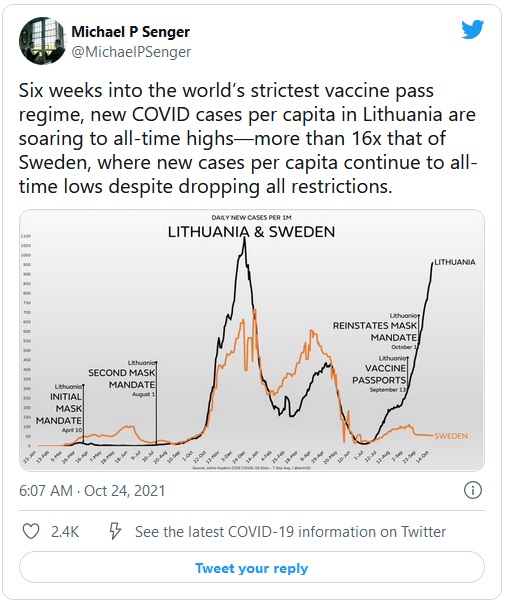Click the lightning bolt COVID-19 icon
505x604 pixels.
pos(115,531)
